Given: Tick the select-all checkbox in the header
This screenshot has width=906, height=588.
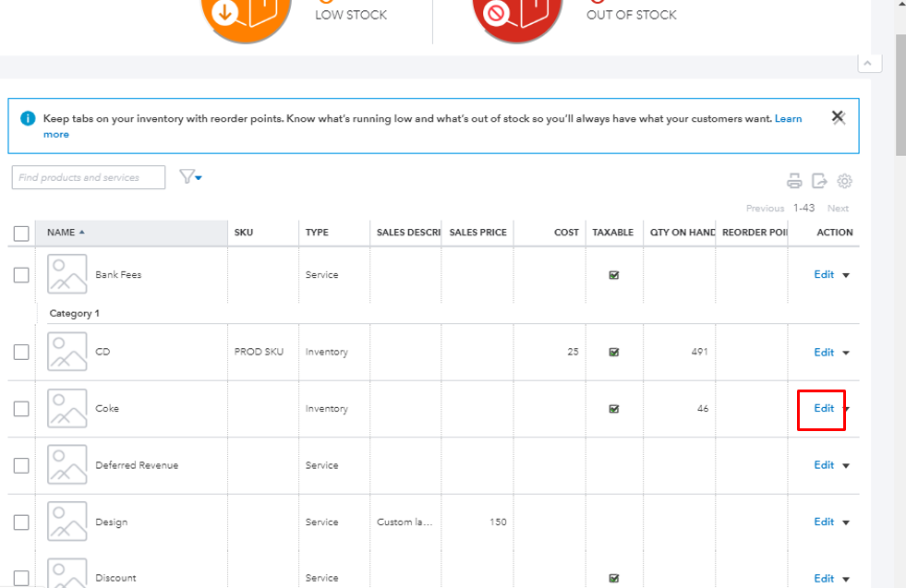Looking at the screenshot, I should pyautogui.click(x=21, y=234).
